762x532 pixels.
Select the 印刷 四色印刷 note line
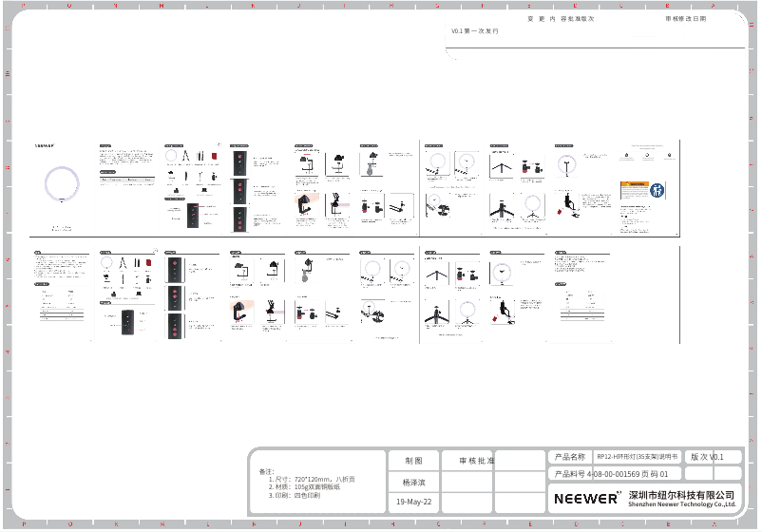295,496
